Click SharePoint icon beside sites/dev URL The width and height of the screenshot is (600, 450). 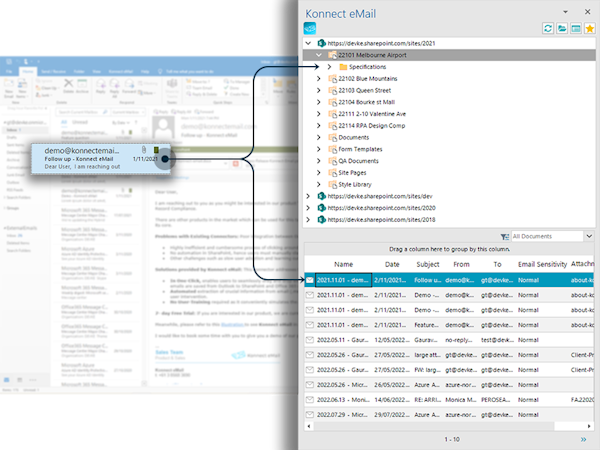tap(321, 196)
